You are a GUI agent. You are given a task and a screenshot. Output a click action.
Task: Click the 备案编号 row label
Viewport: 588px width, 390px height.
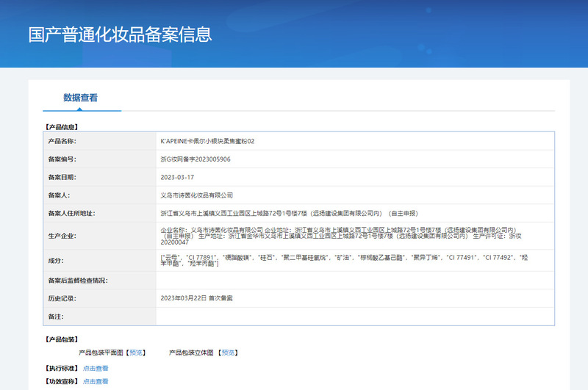click(x=62, y=159)
